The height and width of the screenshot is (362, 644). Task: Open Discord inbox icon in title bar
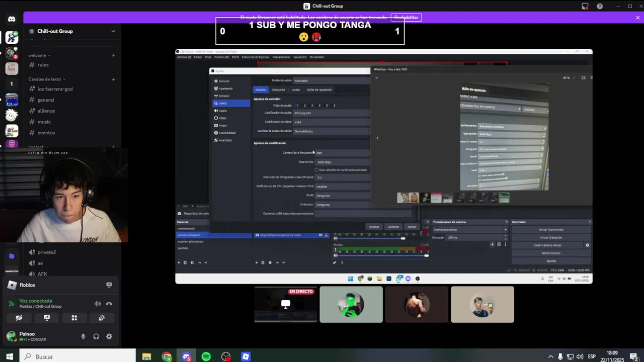tap(585, 6)
